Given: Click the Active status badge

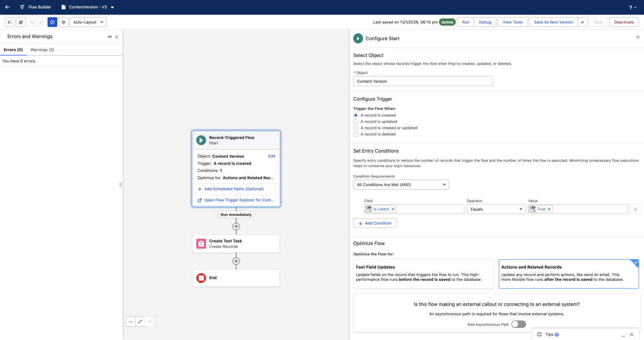Looking at the screenshot, I should [x=447, y=22].
